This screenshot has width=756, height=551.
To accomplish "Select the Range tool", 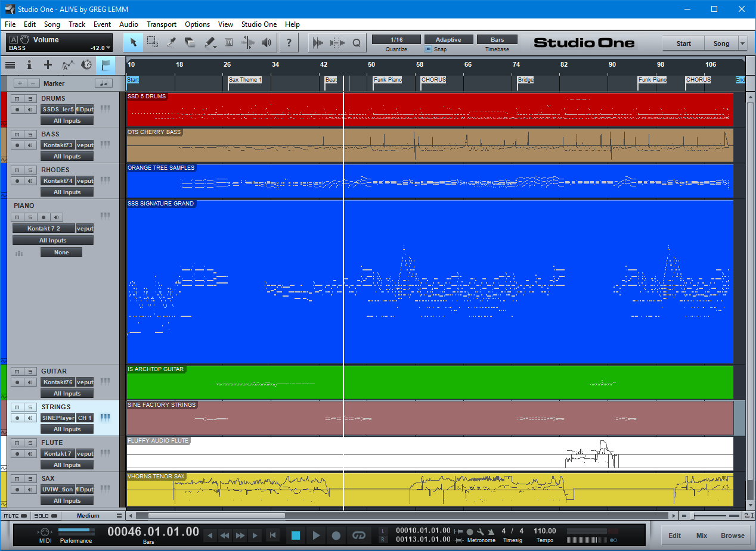I will (153, 42).
